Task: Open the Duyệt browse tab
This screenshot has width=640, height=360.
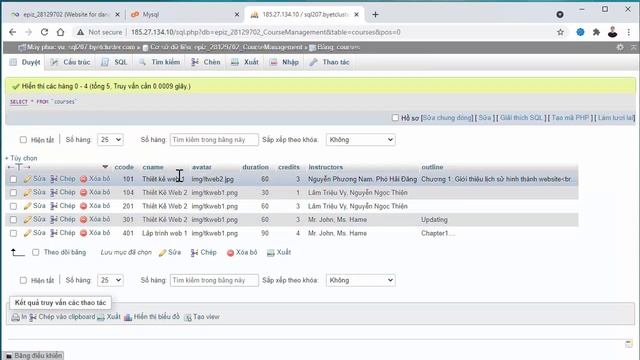Action: pos(25,62)
